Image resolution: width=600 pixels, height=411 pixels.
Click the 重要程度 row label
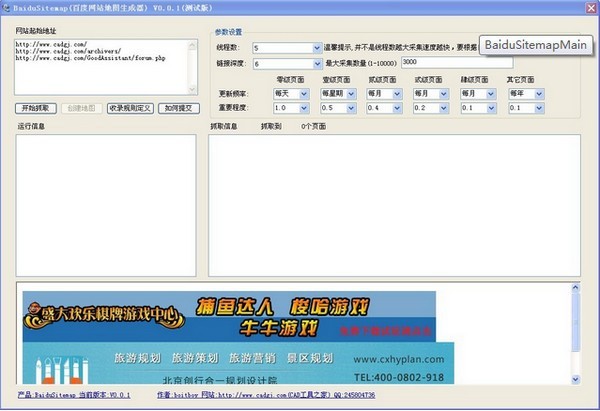pos(233,108)
